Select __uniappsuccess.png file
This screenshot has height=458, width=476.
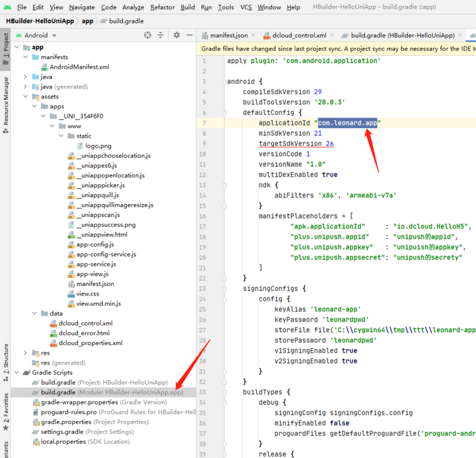point(105,225)
